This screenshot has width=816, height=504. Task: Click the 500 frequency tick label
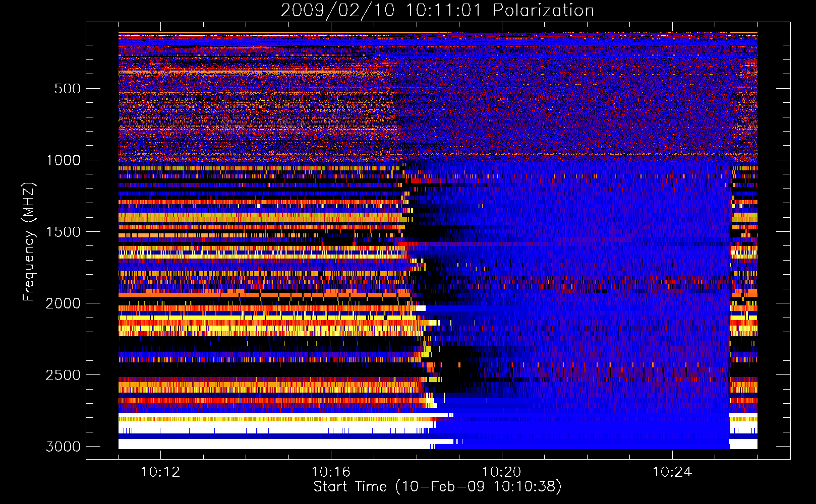67,89
